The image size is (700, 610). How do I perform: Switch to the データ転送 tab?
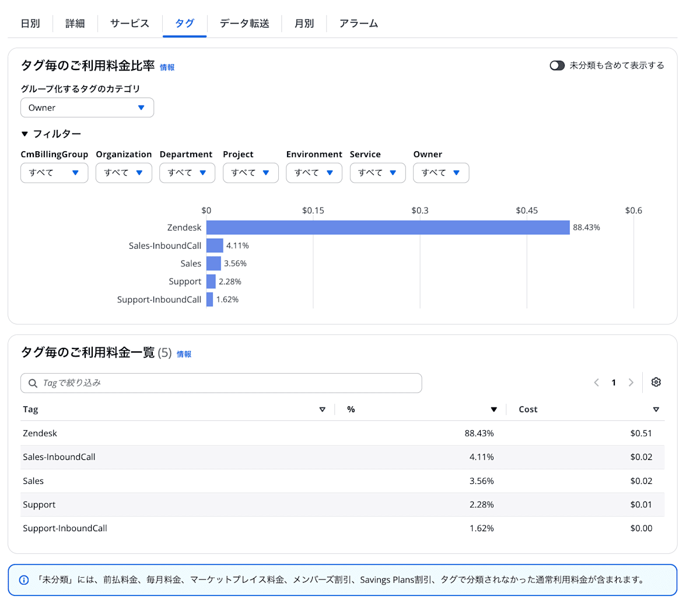tap(244, 23)
